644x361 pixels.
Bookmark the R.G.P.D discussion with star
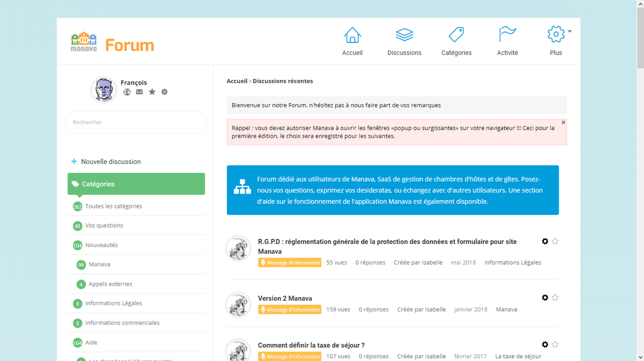point(555,241)
